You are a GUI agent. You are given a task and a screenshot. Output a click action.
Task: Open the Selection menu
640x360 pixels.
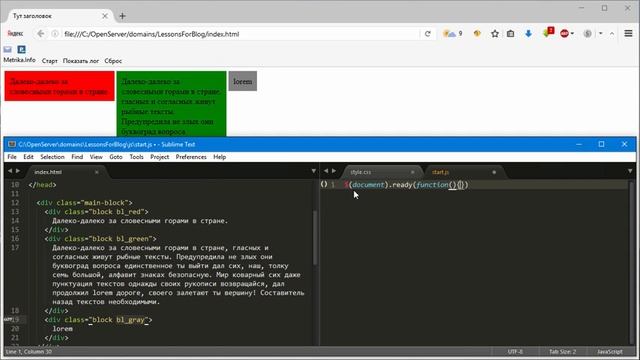(52, 157)
